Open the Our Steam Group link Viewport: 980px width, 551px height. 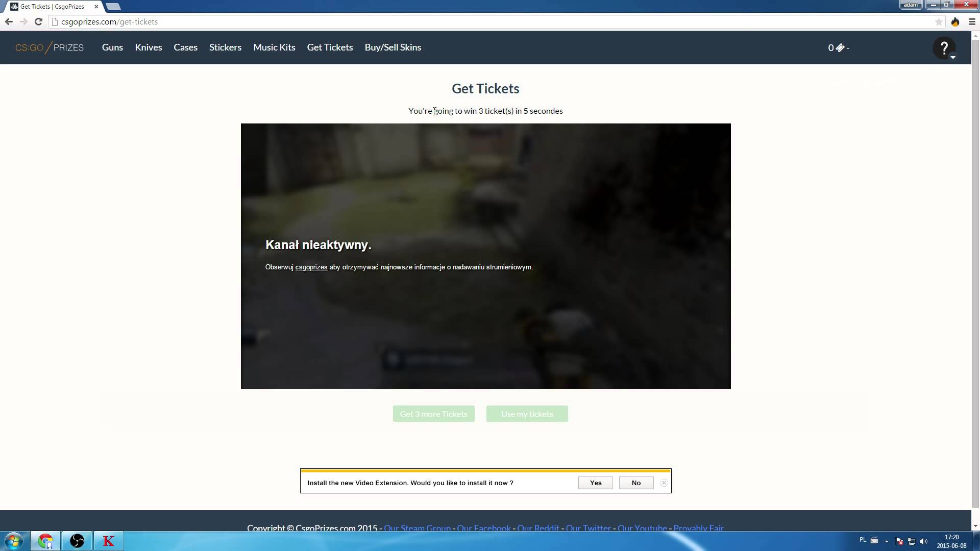point(417,528)
